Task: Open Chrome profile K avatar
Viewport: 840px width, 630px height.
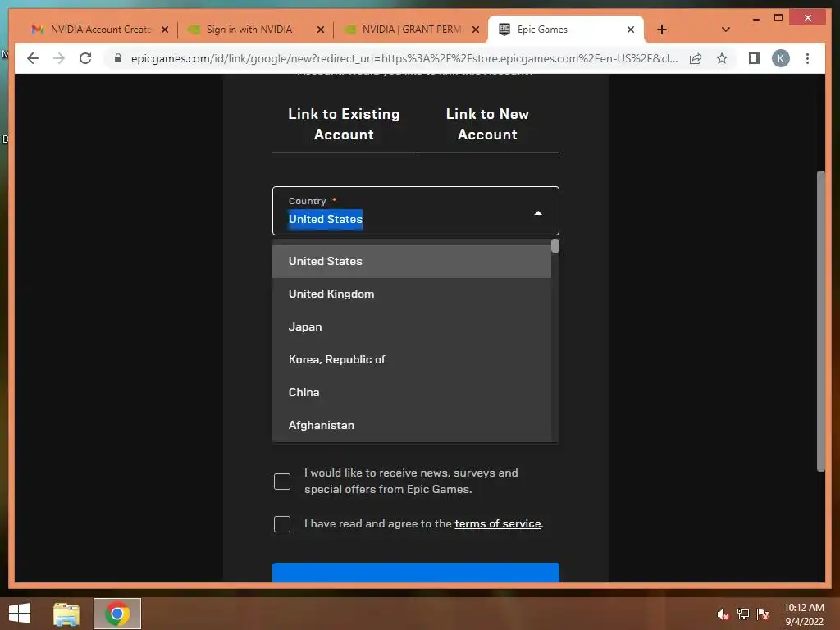Action: 781,58
